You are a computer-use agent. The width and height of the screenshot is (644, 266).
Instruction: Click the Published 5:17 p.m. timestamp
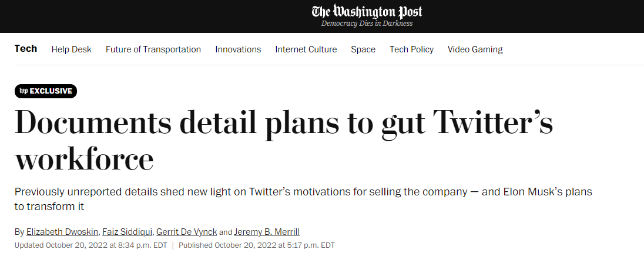pos(256,245)
